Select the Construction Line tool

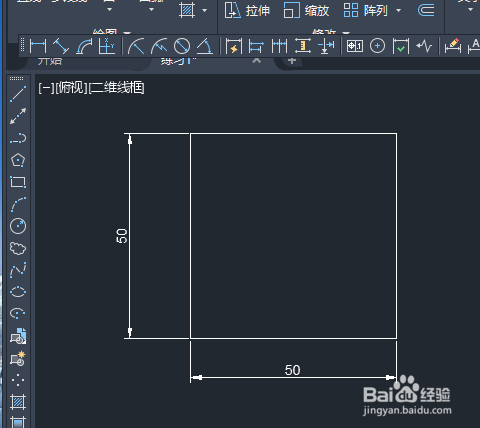click(18, 116)
